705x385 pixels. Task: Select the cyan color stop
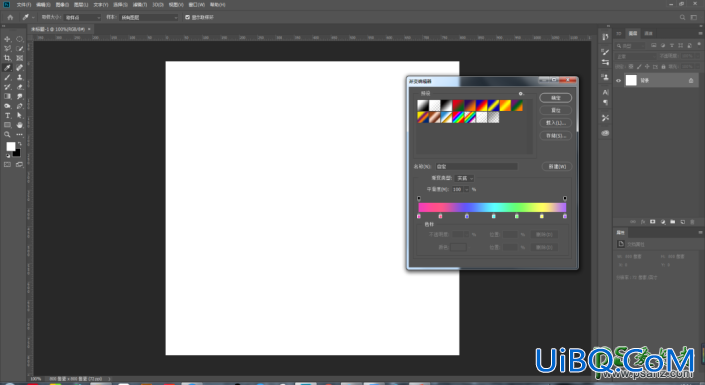click(x=494, y=216)
